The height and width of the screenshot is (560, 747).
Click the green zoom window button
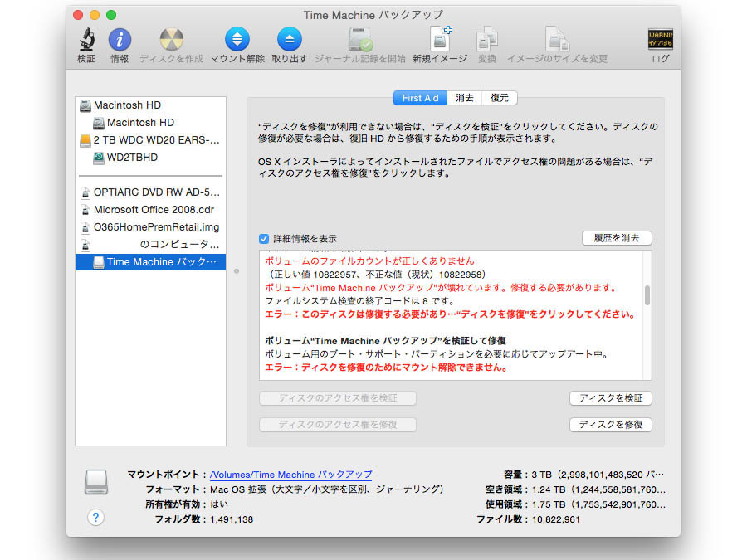pyautogui.click(x=111, y=15)
